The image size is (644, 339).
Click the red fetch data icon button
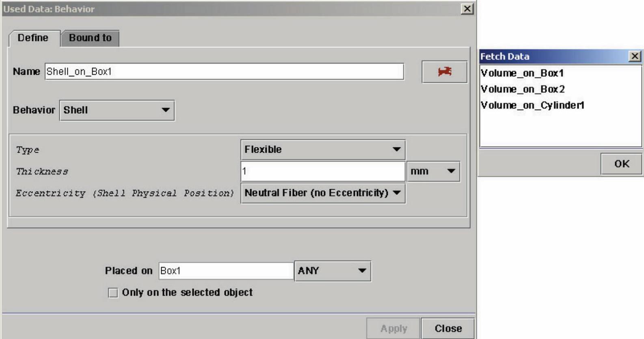[444, 72]
